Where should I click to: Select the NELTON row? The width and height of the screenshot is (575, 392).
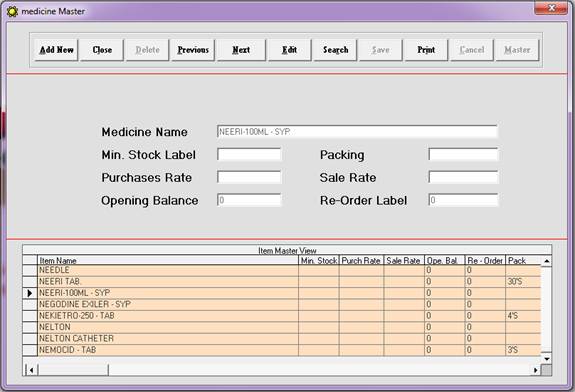282,327
